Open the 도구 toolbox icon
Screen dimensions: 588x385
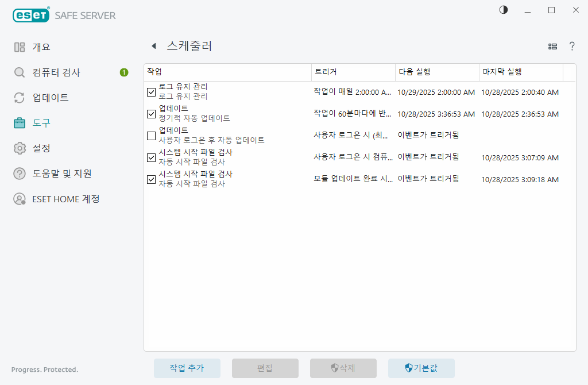tap(19, 122)
